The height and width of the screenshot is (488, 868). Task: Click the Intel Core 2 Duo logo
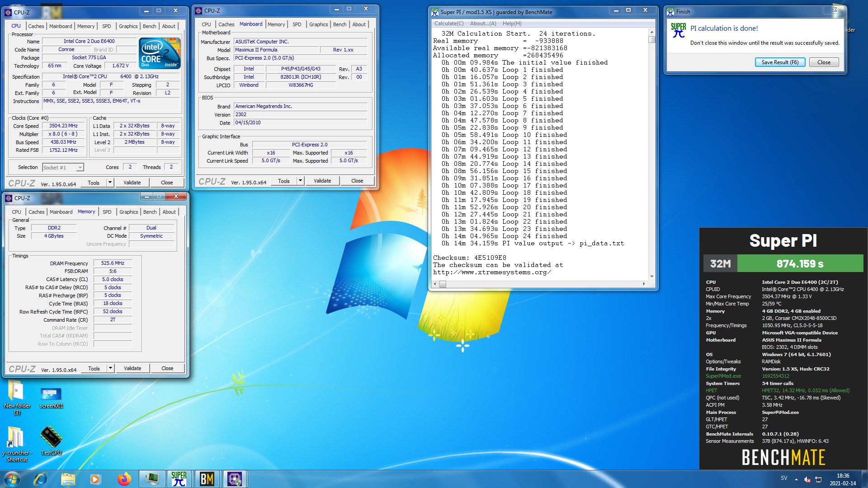click(x=160, y=53)
